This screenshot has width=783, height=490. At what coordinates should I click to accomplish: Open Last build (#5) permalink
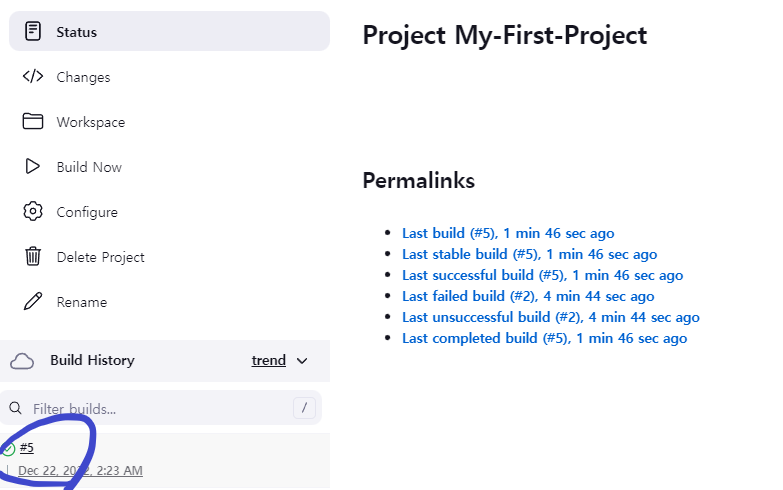click(508, 233)
